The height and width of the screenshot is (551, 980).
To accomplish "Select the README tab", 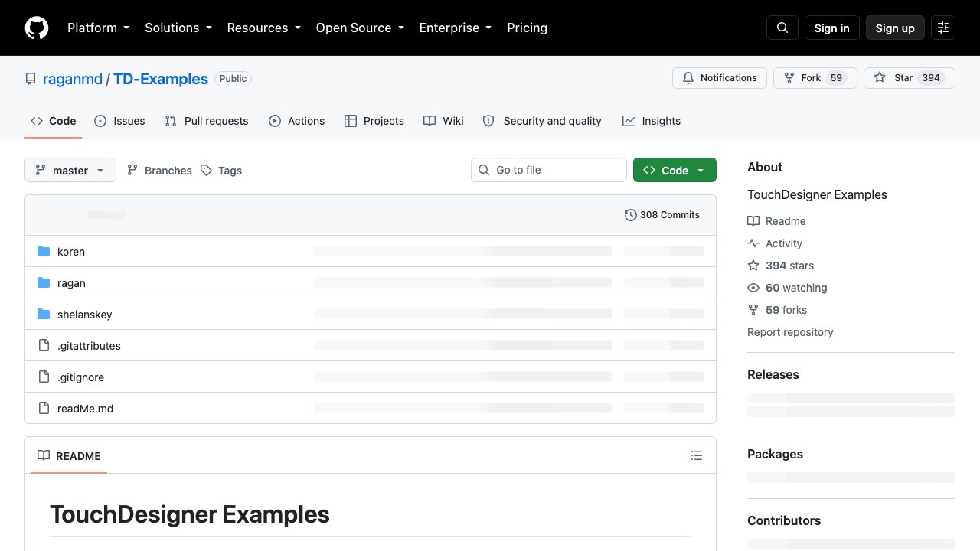I will coord(69,456).
